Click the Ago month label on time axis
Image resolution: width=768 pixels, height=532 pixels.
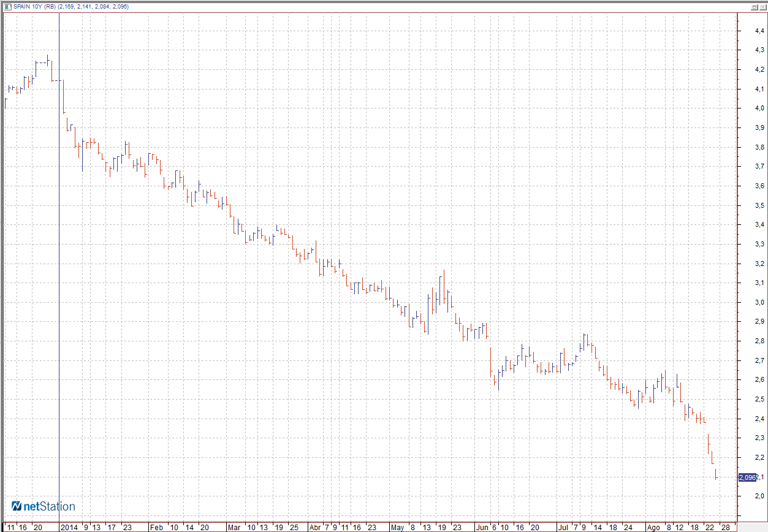tap(655, 527)
